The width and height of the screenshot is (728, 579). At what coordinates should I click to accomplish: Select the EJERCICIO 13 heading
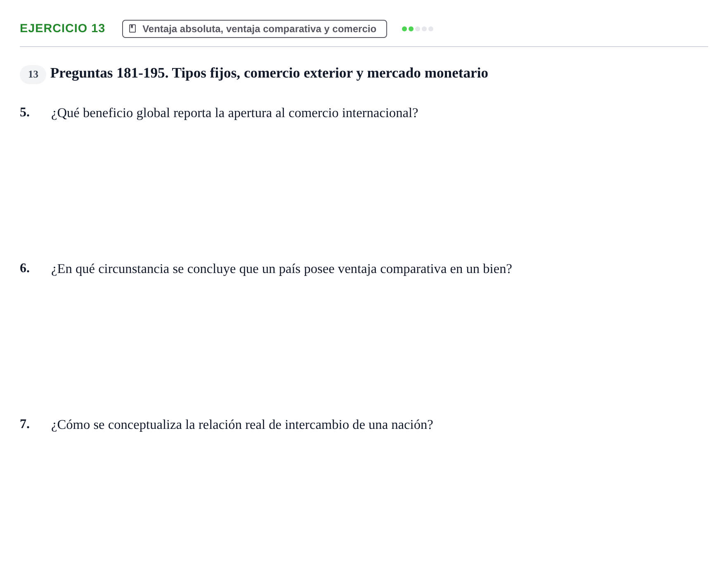coord(62,28)
